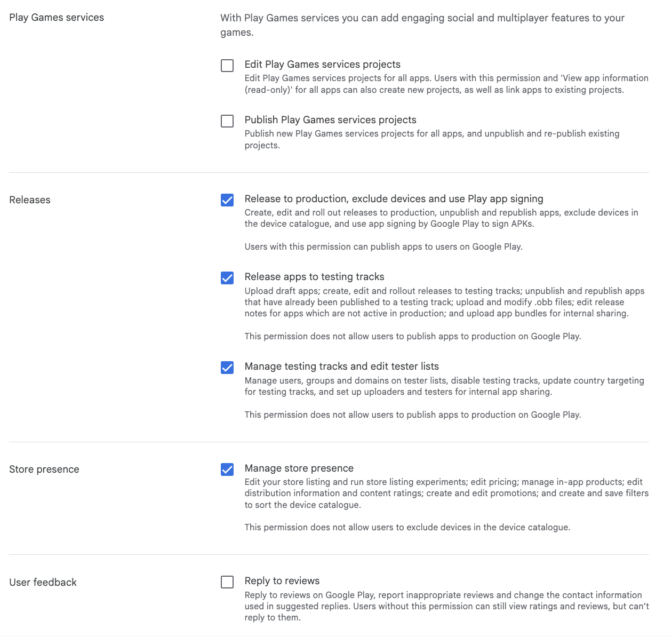Select Manage testing tracks permission title
The image size is (672, 637).
[341, 366]
